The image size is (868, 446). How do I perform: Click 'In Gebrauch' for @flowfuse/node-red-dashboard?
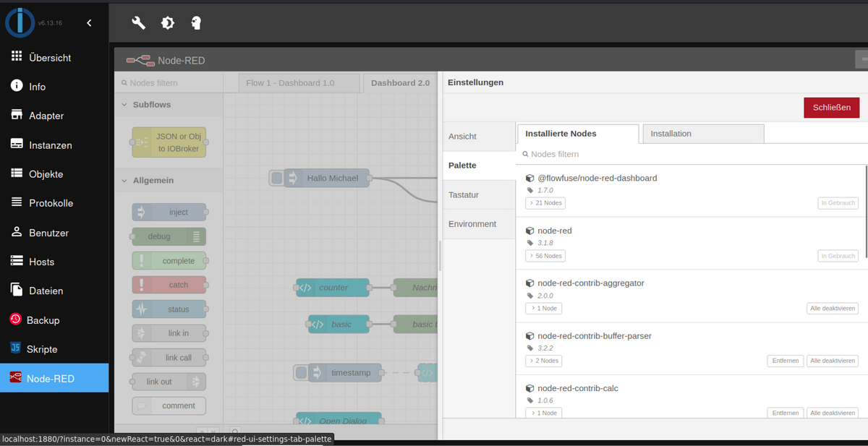click(x=838, y=203)
